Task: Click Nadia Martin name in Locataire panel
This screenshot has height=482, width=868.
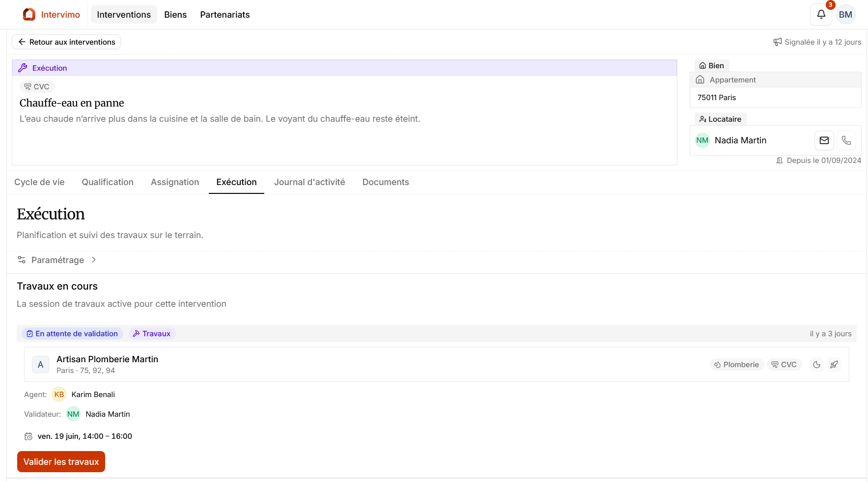Action: click(740, 140)
